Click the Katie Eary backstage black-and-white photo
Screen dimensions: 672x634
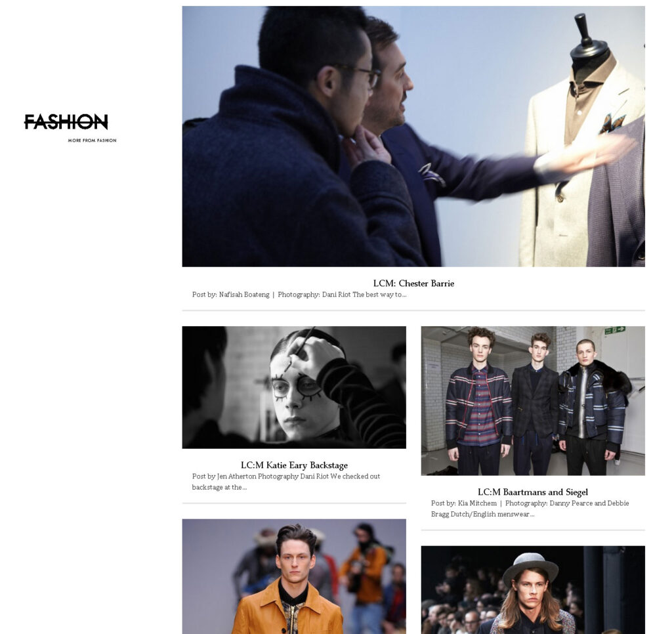pyautogui.click(x=294, y=387)
